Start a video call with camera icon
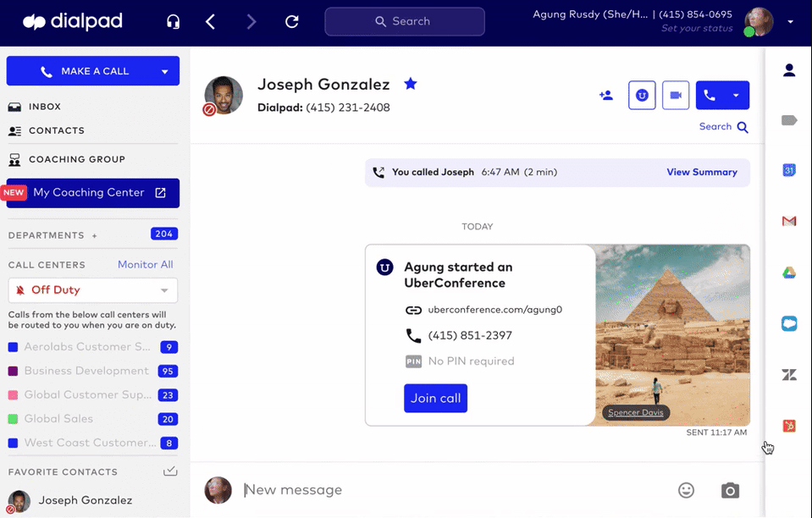 coord(676,95)
